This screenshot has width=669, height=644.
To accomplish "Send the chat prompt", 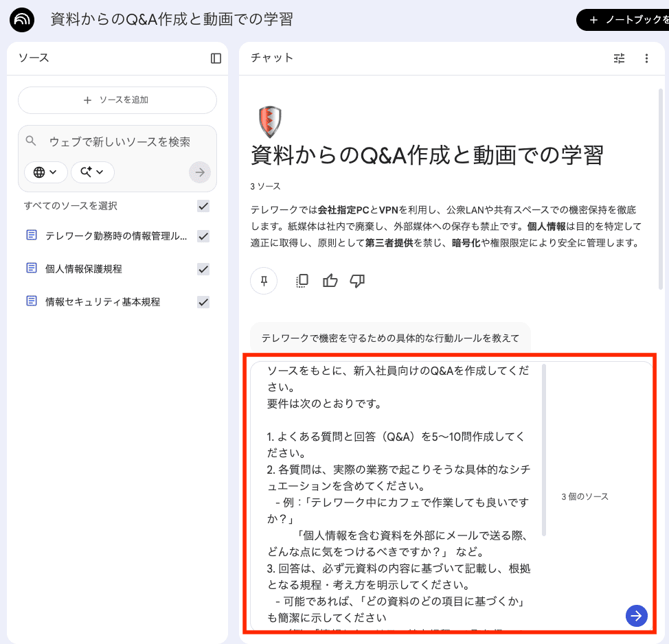I will pos(637,616).
